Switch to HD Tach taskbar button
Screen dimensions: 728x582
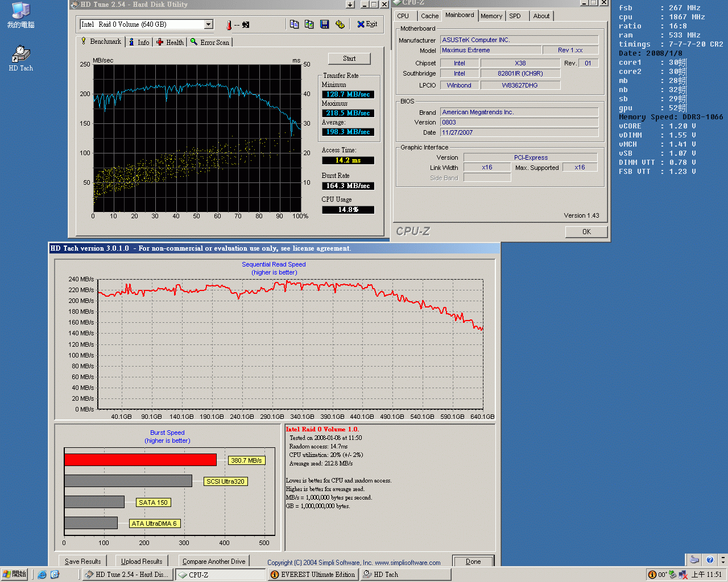pyautogui.click(x=406, y=575)
